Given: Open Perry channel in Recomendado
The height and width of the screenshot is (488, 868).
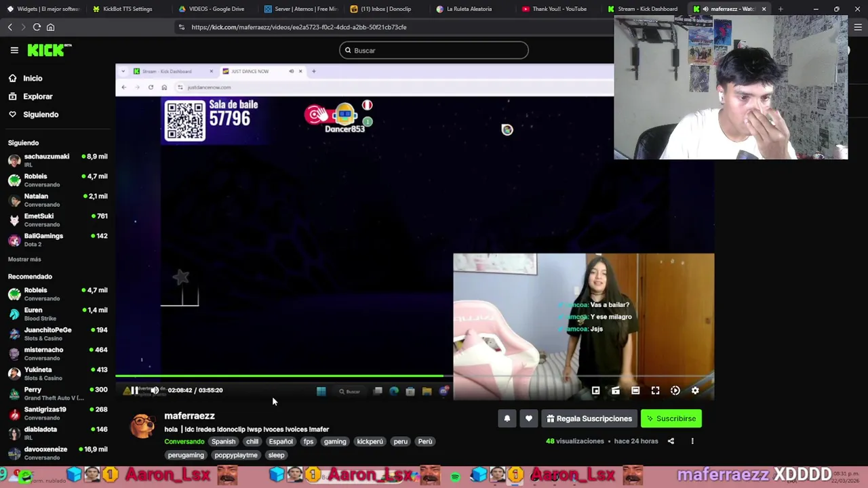Looking at the screenshot, I should coord(58,393).
